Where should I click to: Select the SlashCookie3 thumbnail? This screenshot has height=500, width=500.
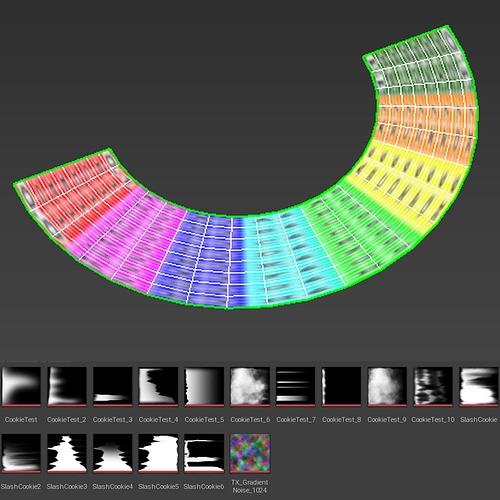[67, 454]
